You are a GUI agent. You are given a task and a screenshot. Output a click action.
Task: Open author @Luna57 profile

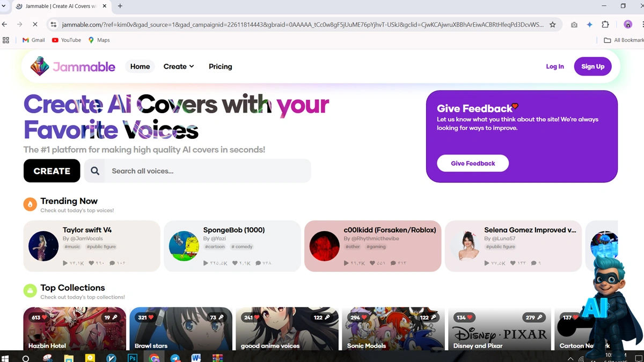pos(503,239)
